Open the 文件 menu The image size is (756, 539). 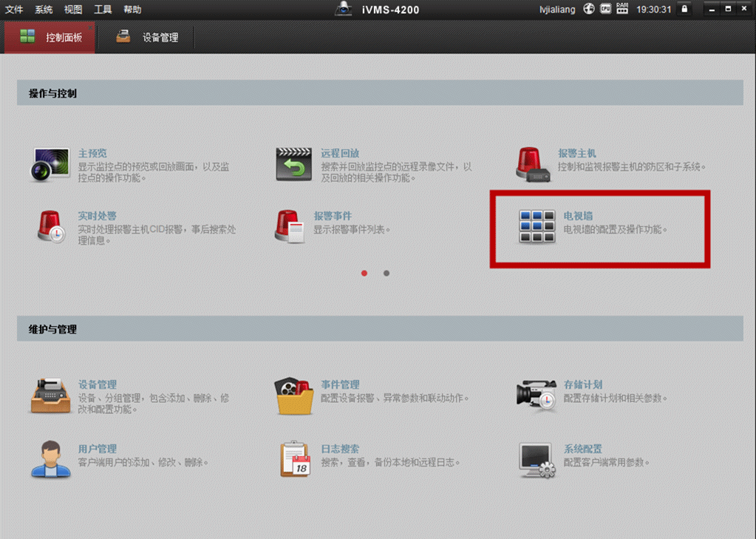13,8
